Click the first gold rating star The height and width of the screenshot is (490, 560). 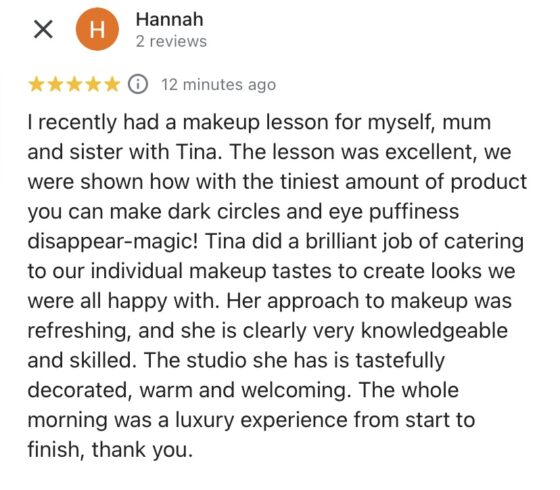(36, 85)
